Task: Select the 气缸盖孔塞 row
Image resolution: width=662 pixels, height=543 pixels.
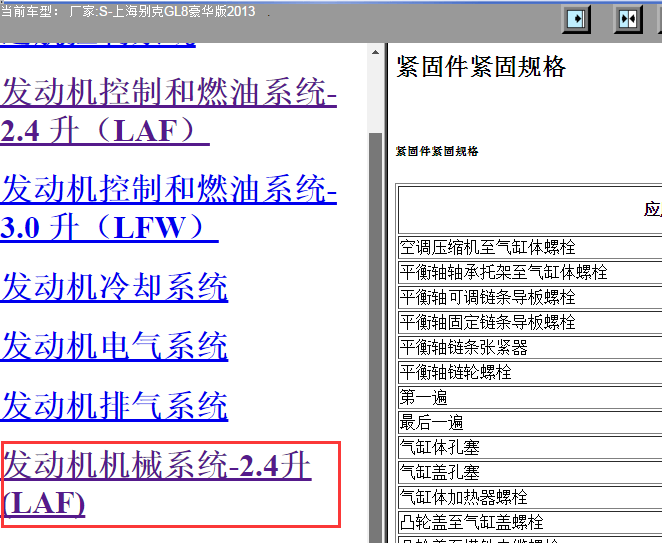Action: (x=530, y=472)
